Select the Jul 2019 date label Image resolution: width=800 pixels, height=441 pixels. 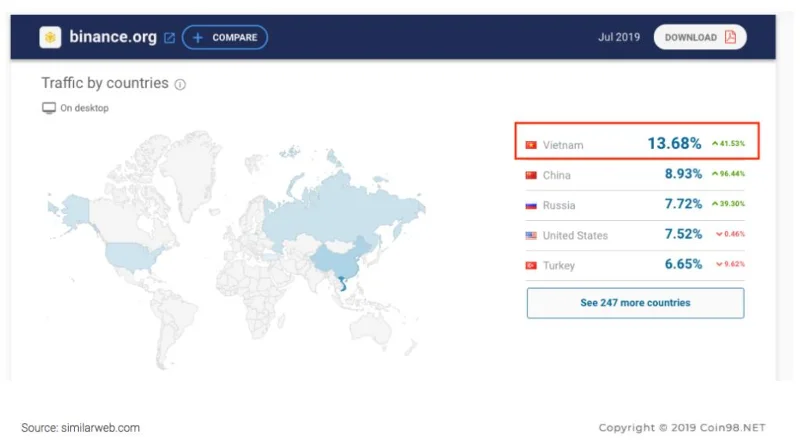tap(619, 37)
